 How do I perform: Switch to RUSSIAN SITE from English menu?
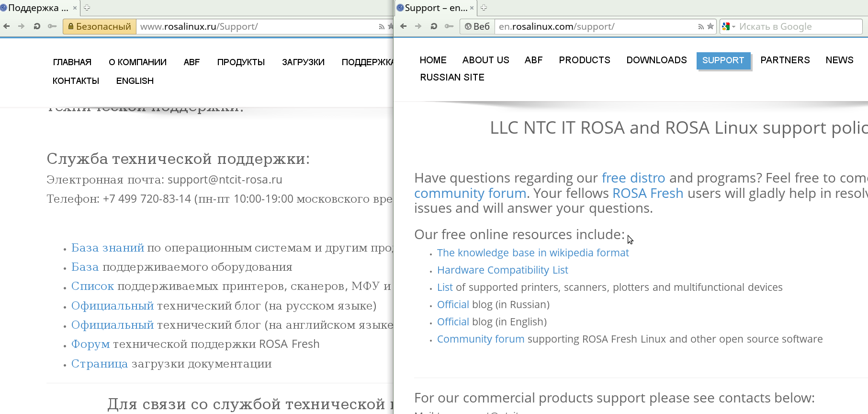click(452, 77)
